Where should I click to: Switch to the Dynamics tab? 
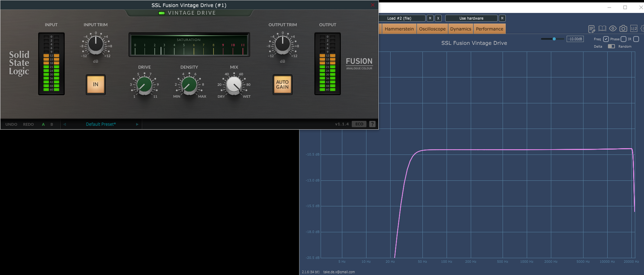(x=460, y=29)
